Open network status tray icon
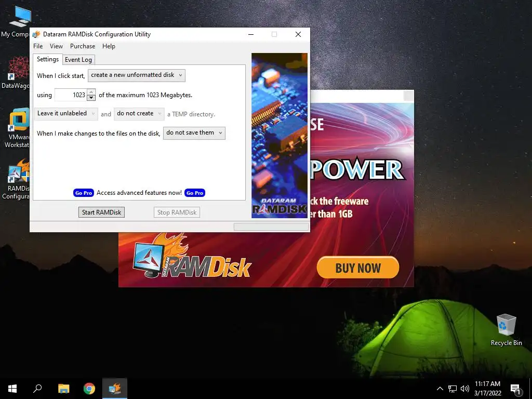 click(453, 389)
